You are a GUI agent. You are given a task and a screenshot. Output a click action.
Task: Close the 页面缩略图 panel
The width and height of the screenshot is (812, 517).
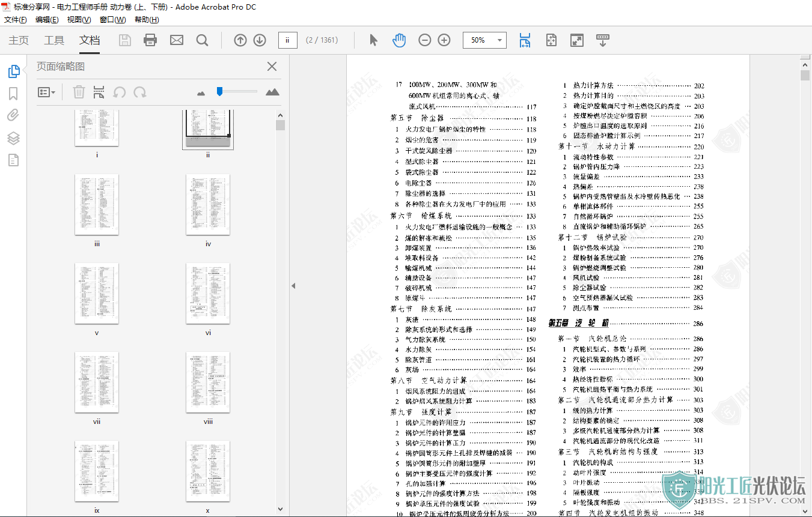click(272, 67)
